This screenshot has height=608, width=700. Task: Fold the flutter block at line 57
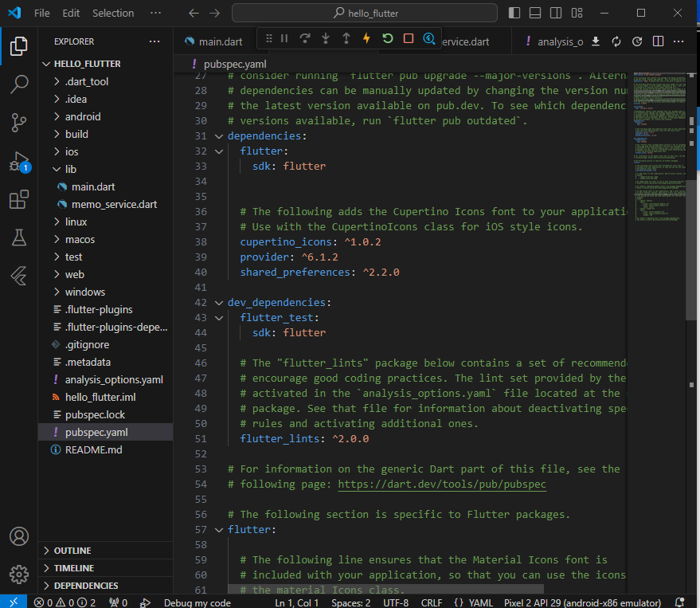(x=219, y=530)
